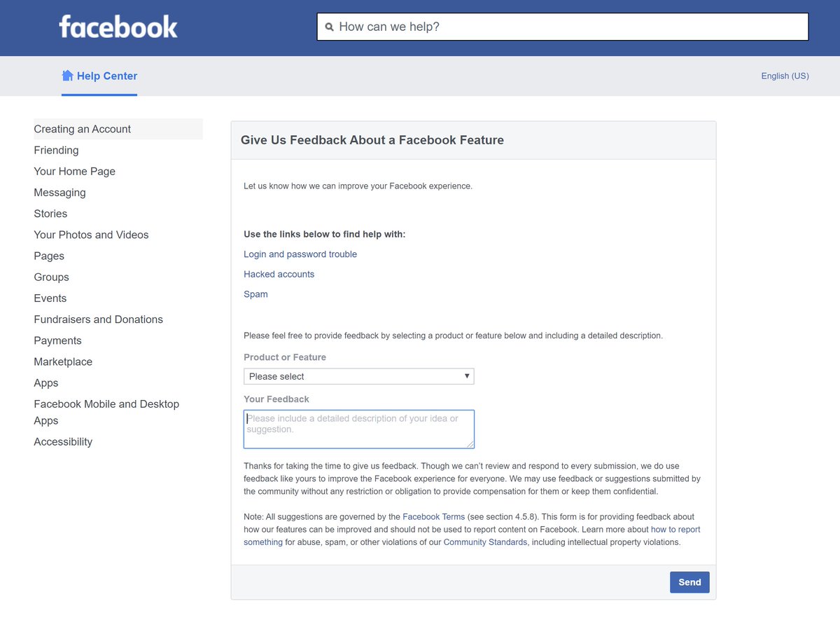Open the Community Standards link
This screenshot has width=840, height=620.
485,542
